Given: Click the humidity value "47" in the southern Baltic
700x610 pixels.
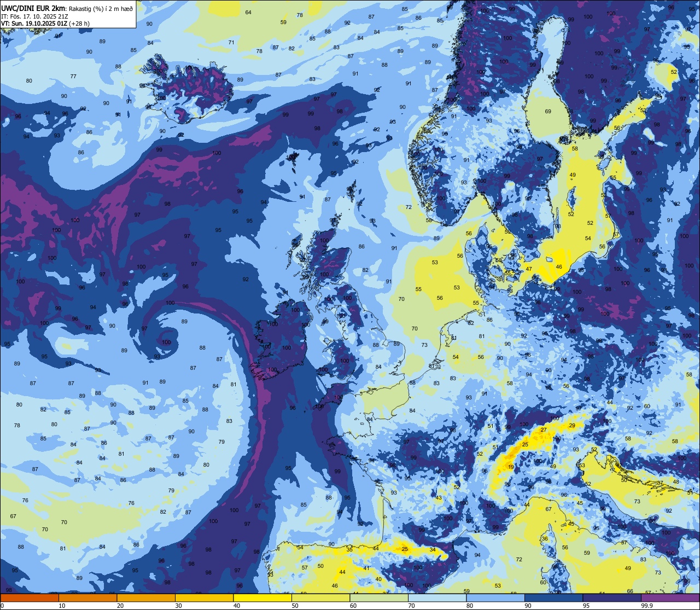Looking at the screenshot, I should click(x=529, y=269).
